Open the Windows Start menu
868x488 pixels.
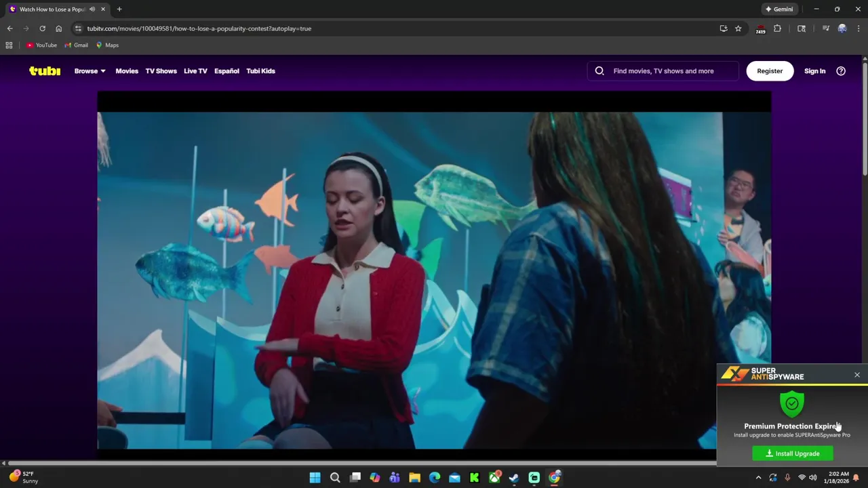pos(315,478)
